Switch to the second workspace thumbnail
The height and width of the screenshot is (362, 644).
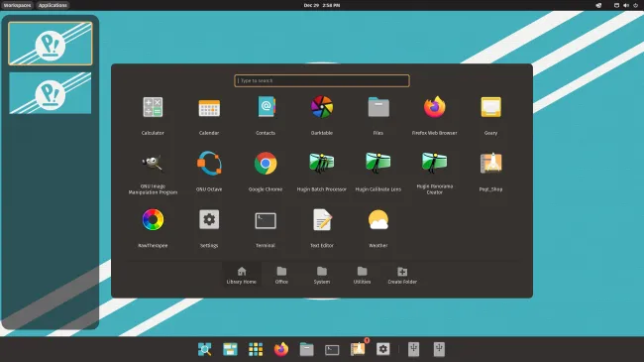click(x=51, y=93)
